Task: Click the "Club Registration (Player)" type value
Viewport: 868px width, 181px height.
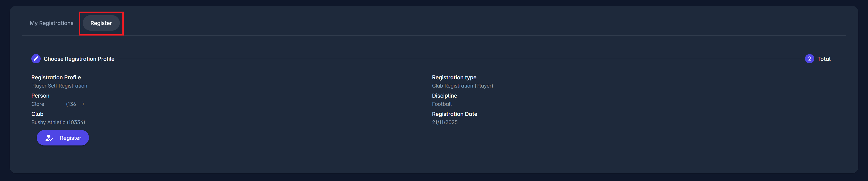Action: pos(462,86)
